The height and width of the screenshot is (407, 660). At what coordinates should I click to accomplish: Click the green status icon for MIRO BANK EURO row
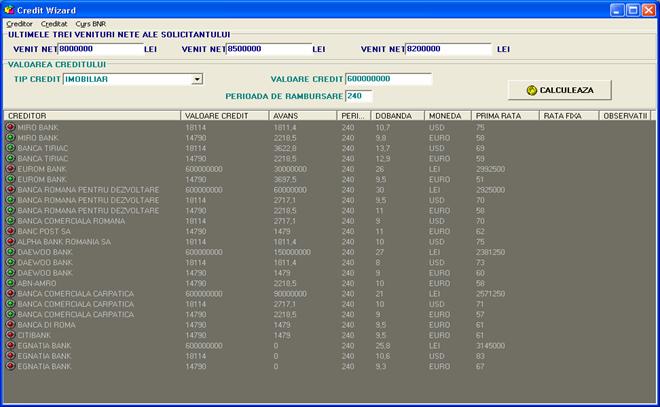pos(11,137)
